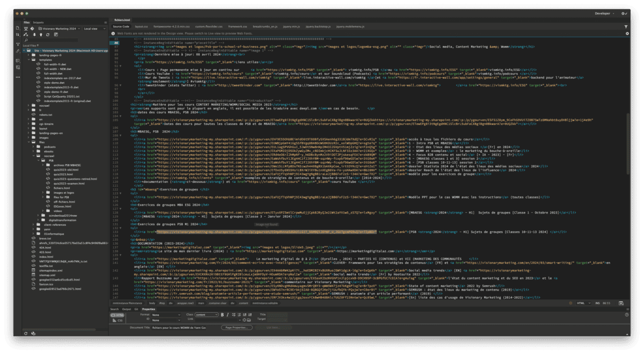Select CSS mode in Properties panel
The image size is (644, 354).
coord(117,320)
